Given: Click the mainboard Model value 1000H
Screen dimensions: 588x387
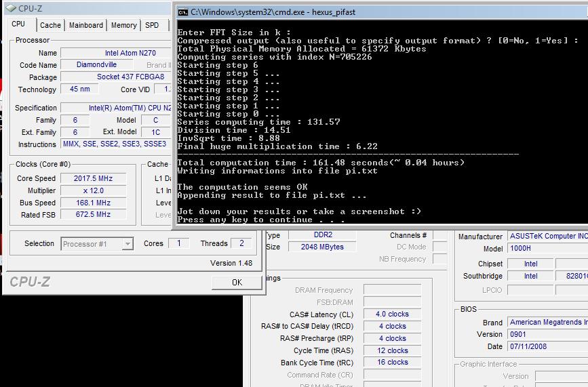Looking at the screenshot, I should [x=547, y=248].
